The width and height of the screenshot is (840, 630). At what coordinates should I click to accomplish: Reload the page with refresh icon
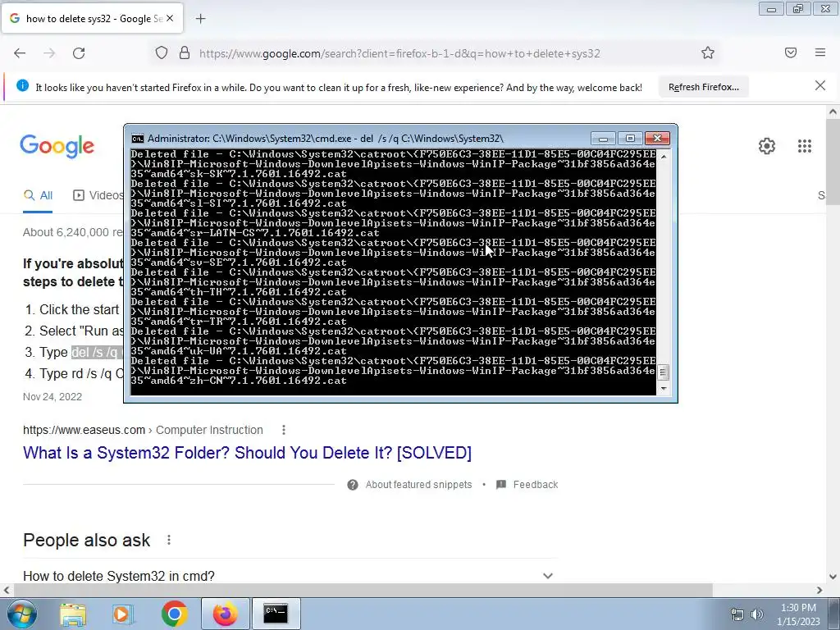(79, 53)
